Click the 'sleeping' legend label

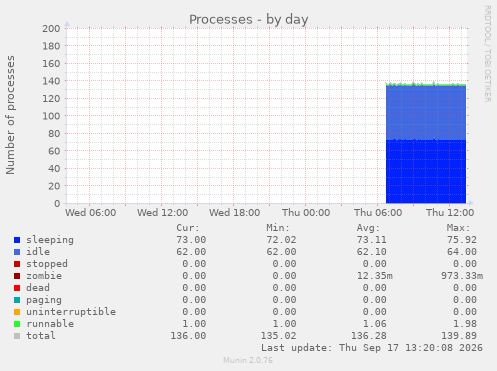[50, 240]
